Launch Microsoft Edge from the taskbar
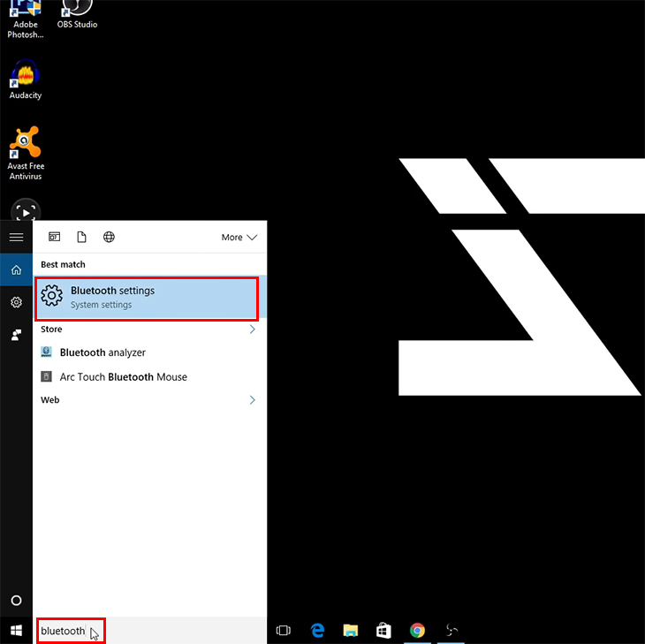The width and height of the screenshot is (645, 644). click(317, 631)
